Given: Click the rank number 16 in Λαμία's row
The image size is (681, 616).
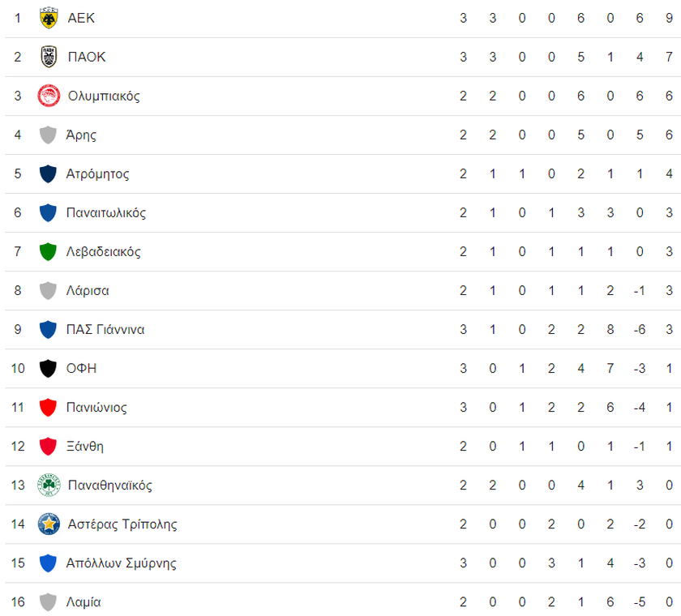Looking at the screenshot, I should pyautogui.click(x=18, y=602).
